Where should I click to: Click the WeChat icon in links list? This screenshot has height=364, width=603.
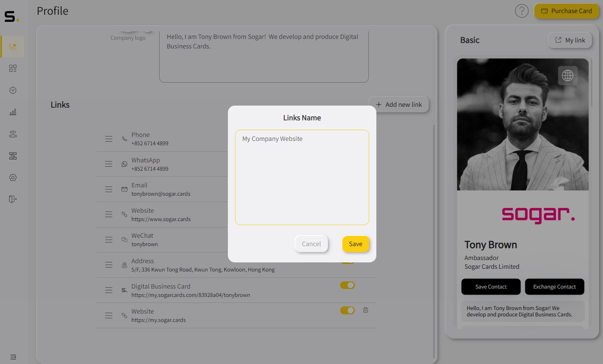click(x=124, y=240)
